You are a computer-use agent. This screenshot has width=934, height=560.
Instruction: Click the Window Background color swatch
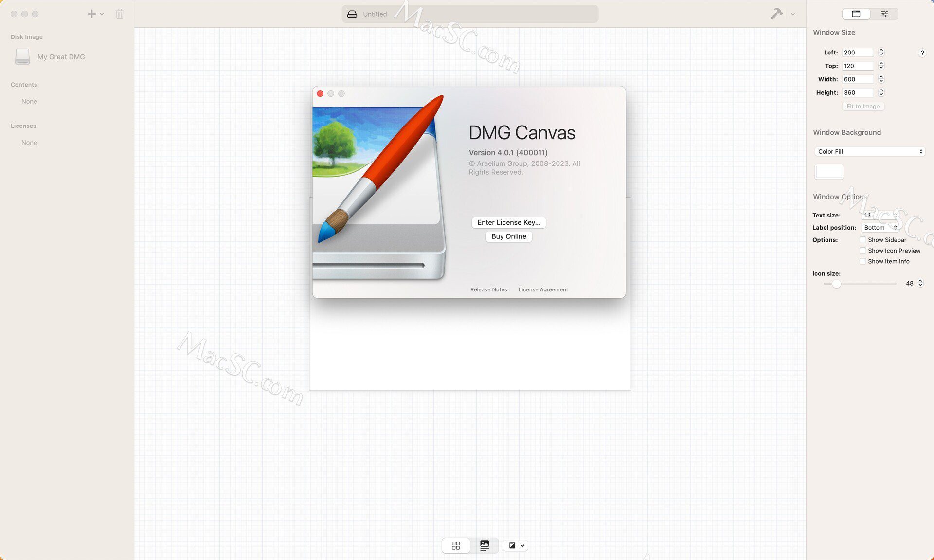click(829, 171)
